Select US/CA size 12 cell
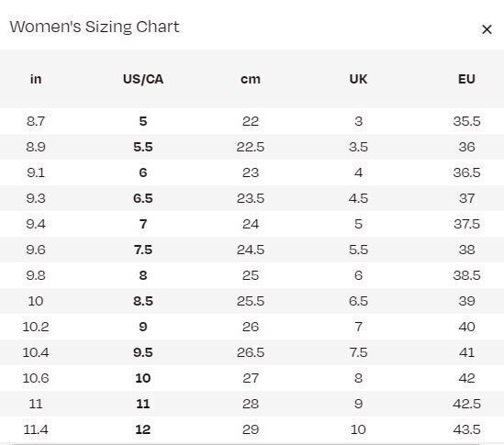The height and width of the screenshot is (445, 504). pyautogui.click(x=143, y=429)
